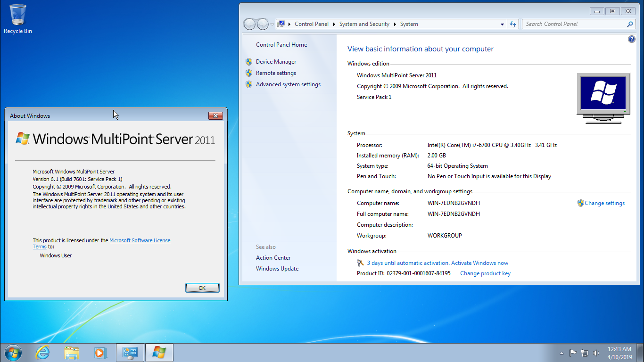Click Change product key link
Image resolution: width=644 pixels, height=362 pixels.
point(485,273)
